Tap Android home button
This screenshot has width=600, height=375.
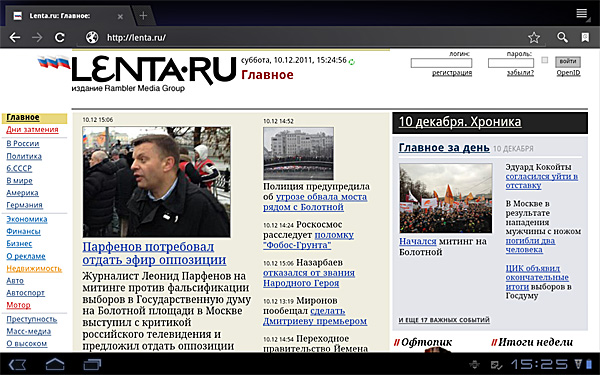[55, 364]
